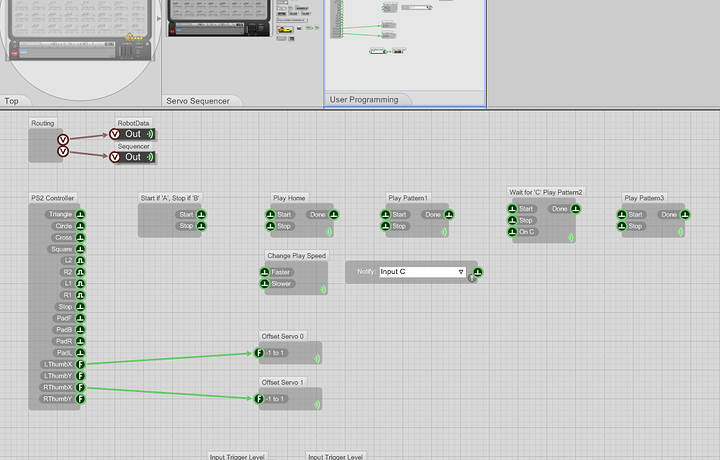Click the Faster input pin on Change Play Speed

265,272
